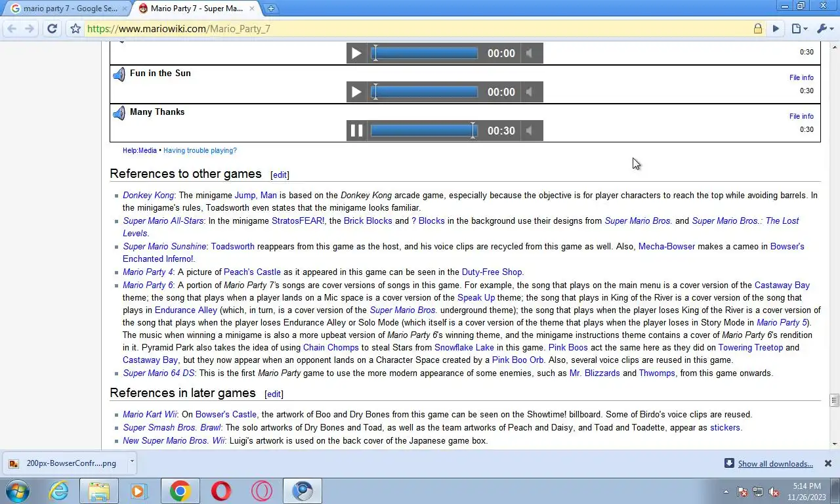Open the Windows Start menu
The width and height of the screenshot is (840, 504).
[18, 490]
